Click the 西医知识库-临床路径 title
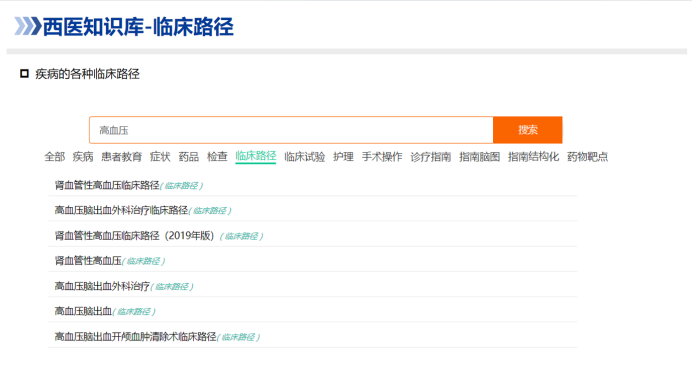This screenshot has width=692, height=391. click(138, 26)
